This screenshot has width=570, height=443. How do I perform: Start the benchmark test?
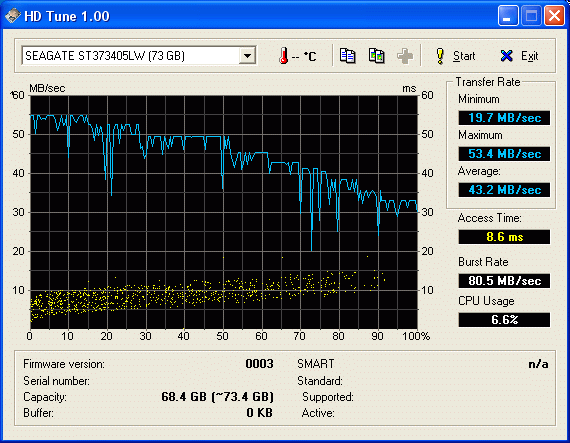(x=455, y=56)
